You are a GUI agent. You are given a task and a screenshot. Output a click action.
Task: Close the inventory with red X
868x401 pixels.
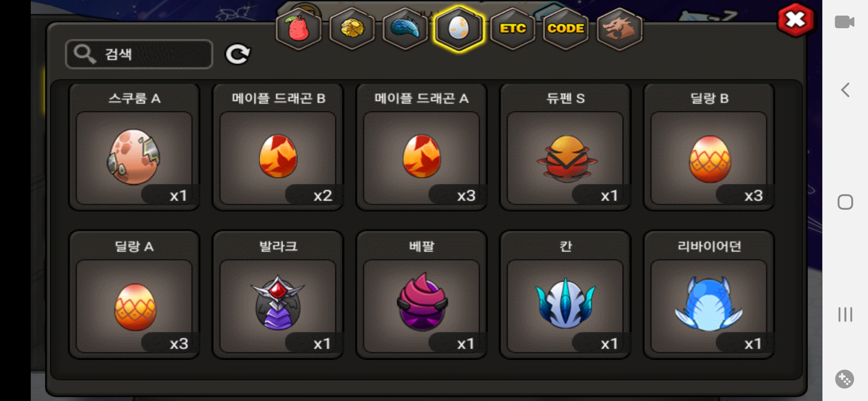796,19
